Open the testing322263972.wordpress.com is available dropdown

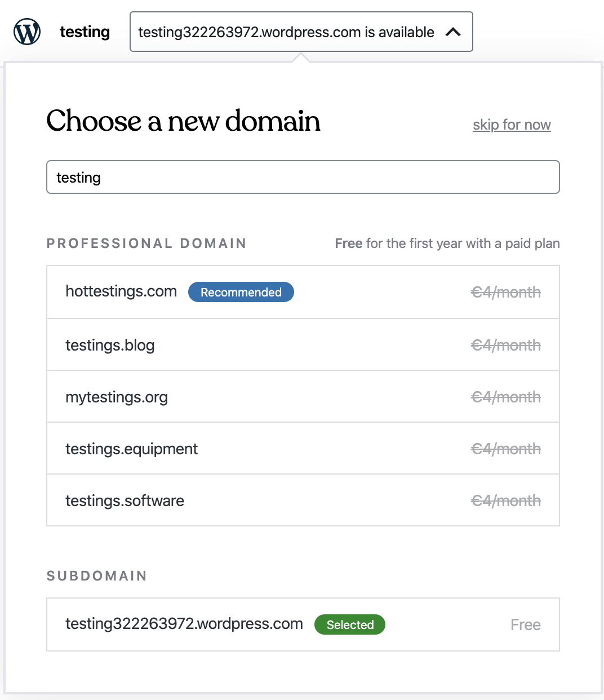click(x=301, y=32)
